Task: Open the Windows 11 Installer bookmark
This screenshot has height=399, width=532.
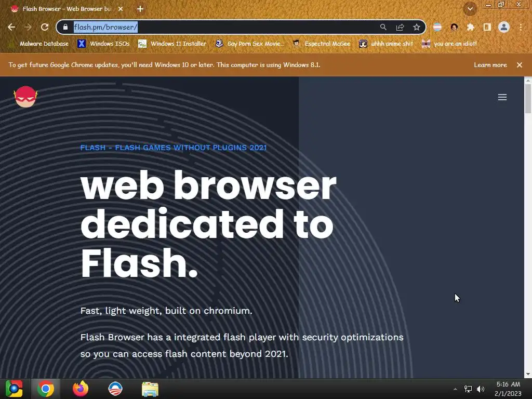Action: coord(172,44)
